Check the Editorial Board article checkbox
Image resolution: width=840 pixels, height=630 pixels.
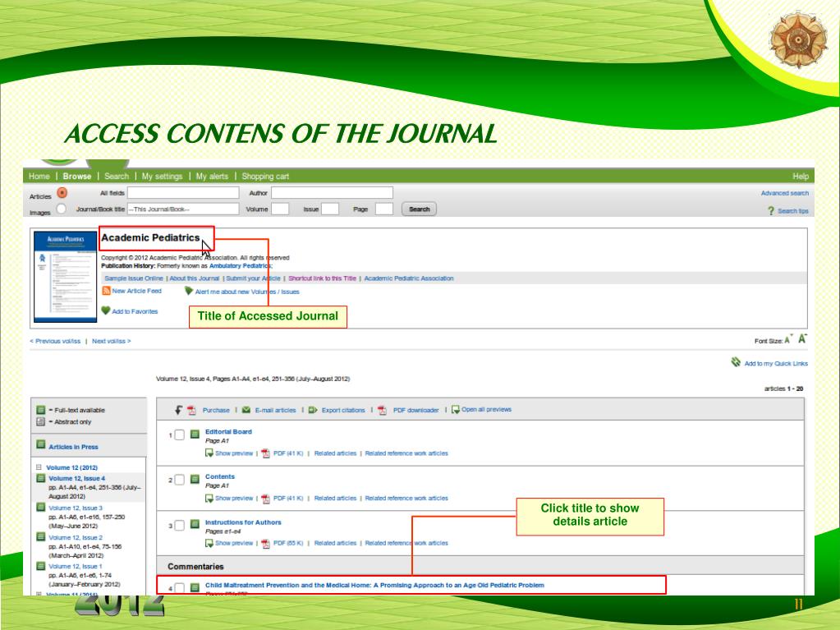180,435
